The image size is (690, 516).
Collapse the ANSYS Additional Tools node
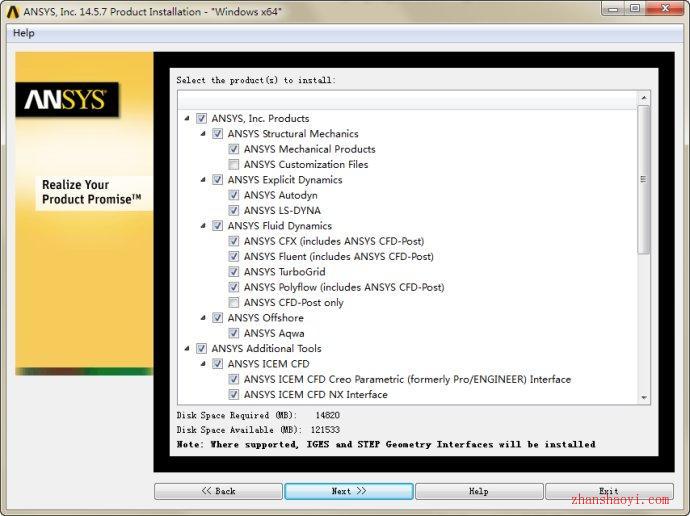coord(187,348)
